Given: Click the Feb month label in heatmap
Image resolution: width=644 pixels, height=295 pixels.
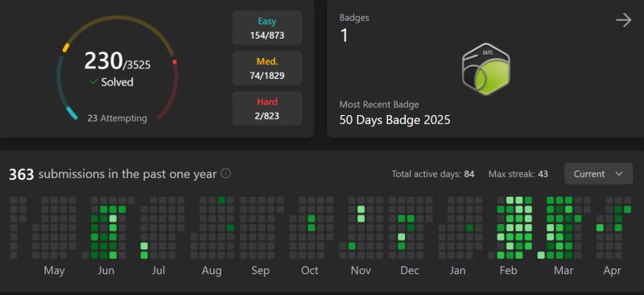Looking at the screenshot, I should [508, 271].
